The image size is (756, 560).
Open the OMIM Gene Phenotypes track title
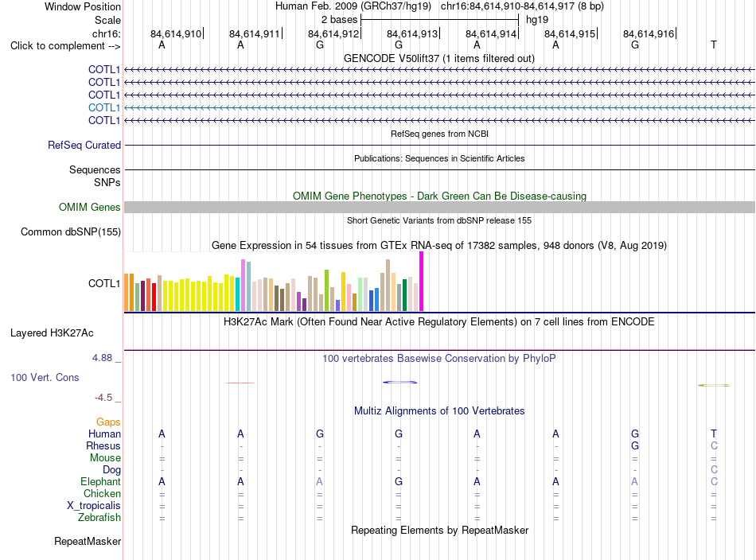[x=439, y=196]
